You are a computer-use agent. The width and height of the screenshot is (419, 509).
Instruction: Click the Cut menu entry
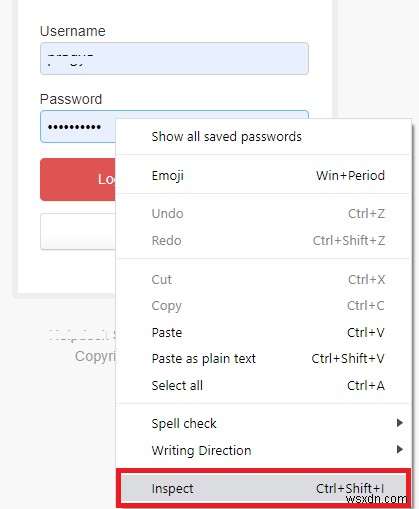coord(263,279)
